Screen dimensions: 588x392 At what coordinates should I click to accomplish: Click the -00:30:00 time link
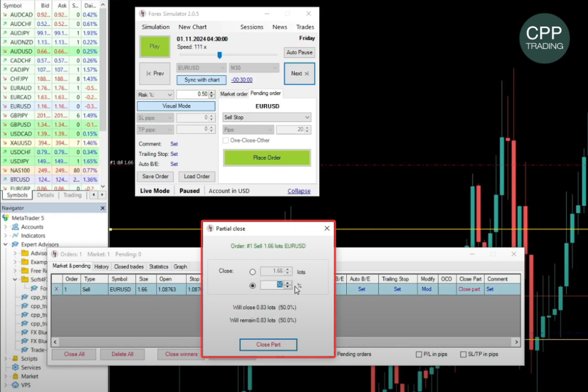(x=242, y=80)
